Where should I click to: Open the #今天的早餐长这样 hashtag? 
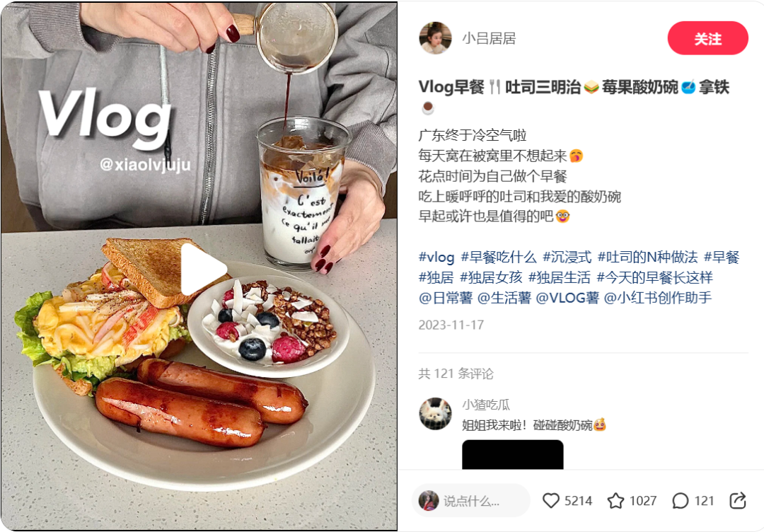coord(655,278)
